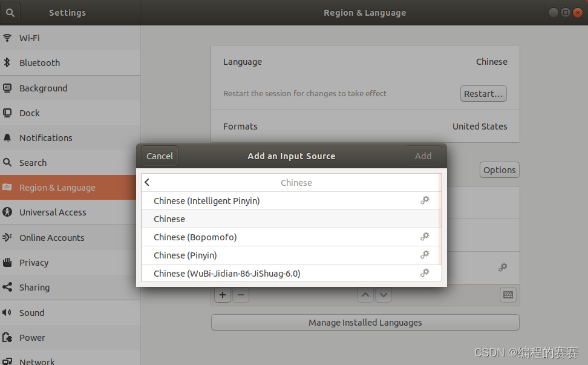
Task: Click the Restart button for language changes
Action: [x=483, y=93]
